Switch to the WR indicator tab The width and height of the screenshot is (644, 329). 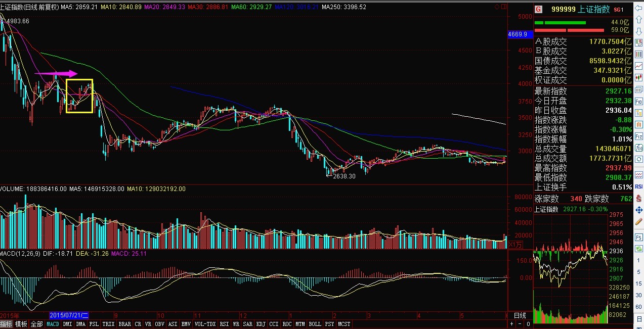(x=236, y=324)
